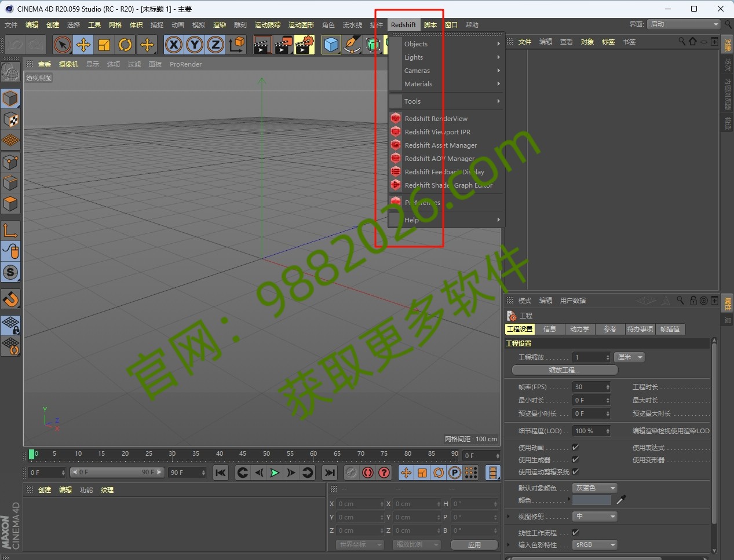This screenshot has width=734, height=560.
Task: Render active view clapperboard icon
Action: tap(262, 45)
